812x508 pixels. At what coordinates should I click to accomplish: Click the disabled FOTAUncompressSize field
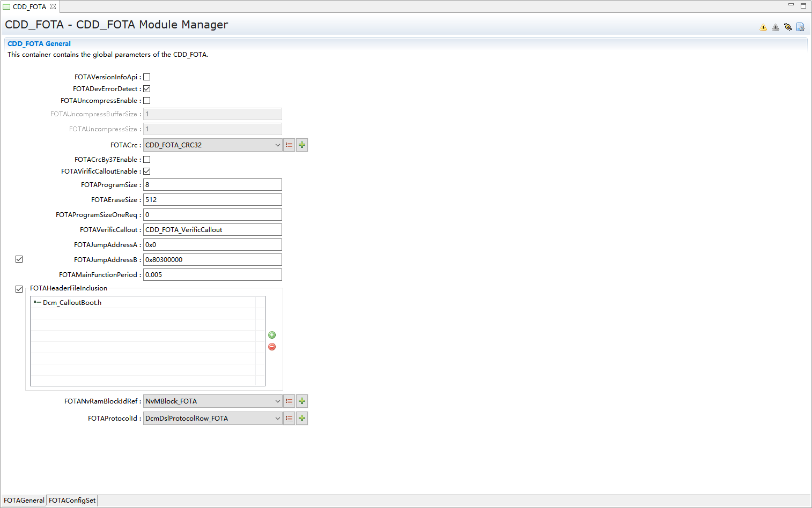(212, 129)
